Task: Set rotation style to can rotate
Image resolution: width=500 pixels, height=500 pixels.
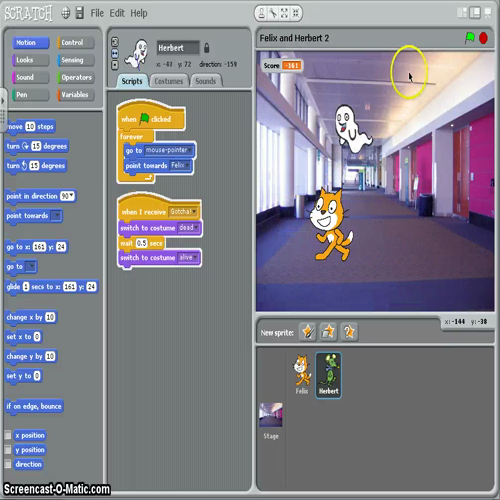Action: 115,42
